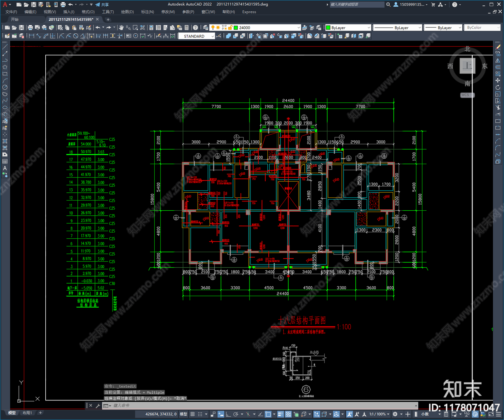
Task: Add a new drawing tab with plus button
Action: [x=108, y=20]
